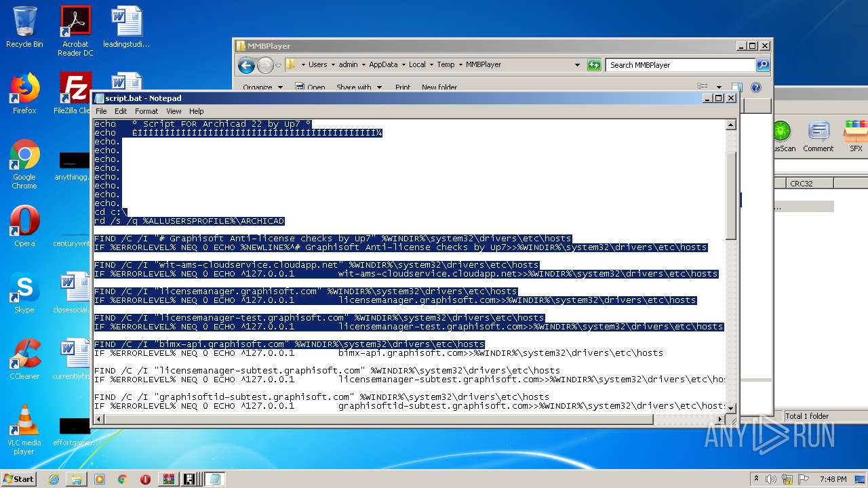Launch Google Chrome desktop shortcut
The width and height of the screenshot is (868, 488).
click(24, 164)
